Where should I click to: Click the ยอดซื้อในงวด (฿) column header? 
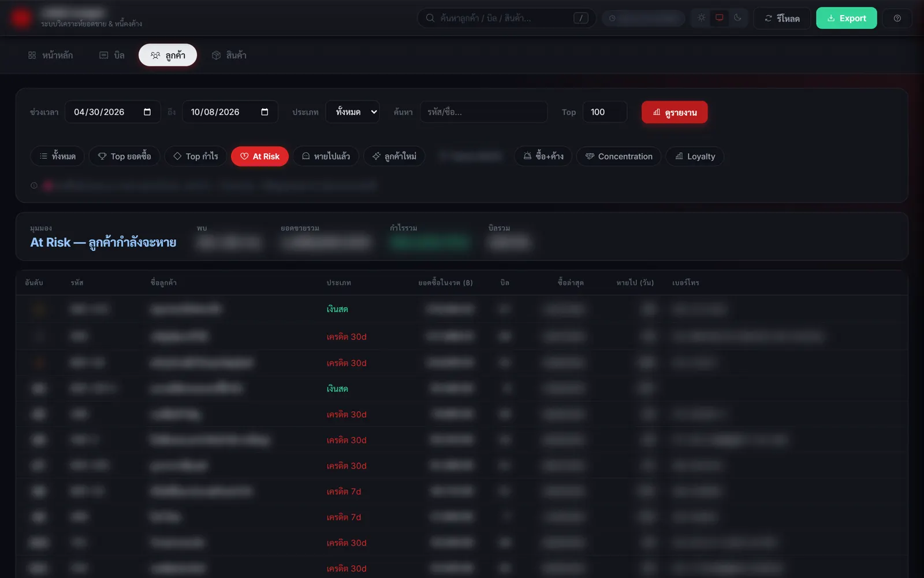click(445, 283)
